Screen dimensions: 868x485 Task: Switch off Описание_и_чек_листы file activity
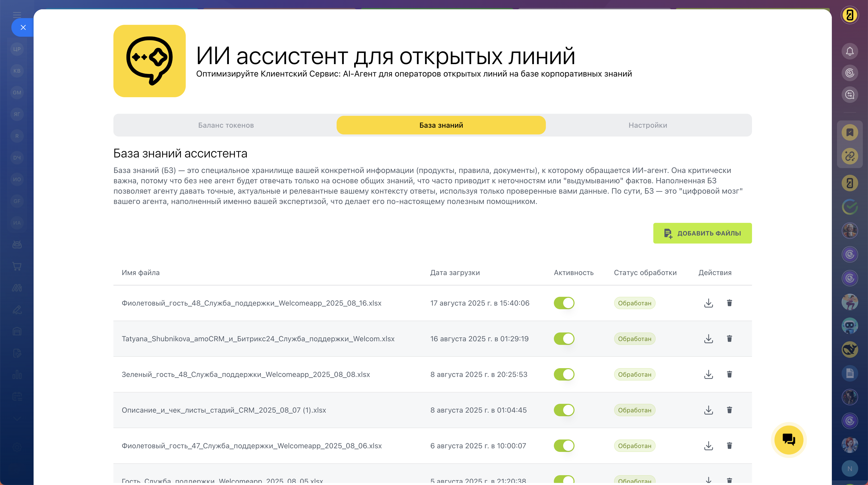[564, 410]
